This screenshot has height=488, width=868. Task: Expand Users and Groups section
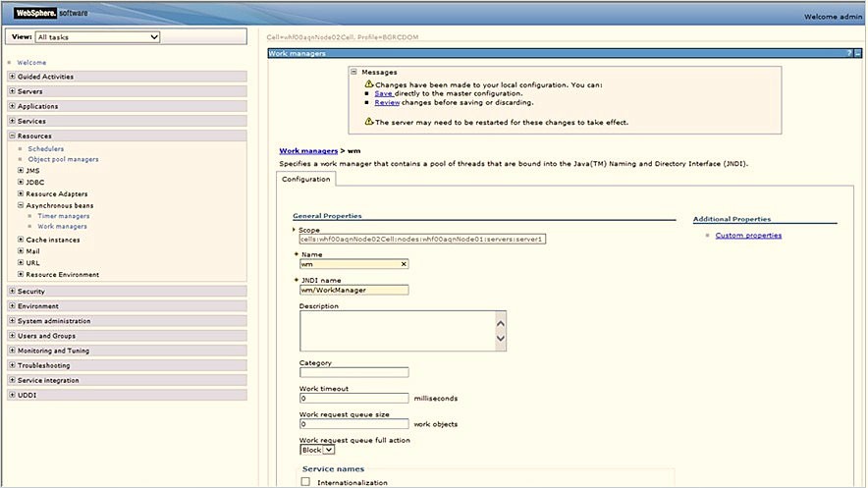tap(12, 336)
